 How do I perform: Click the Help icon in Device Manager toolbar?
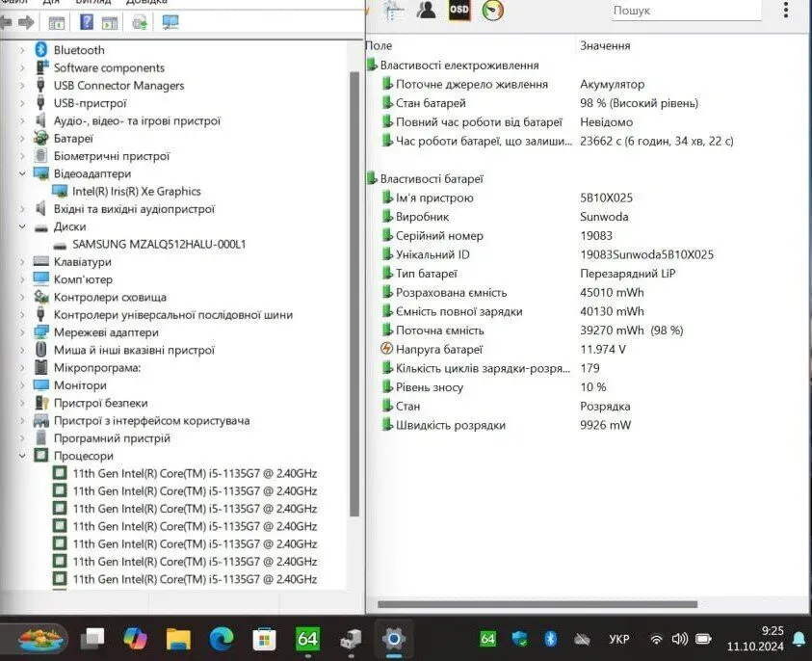coord(87,22)
